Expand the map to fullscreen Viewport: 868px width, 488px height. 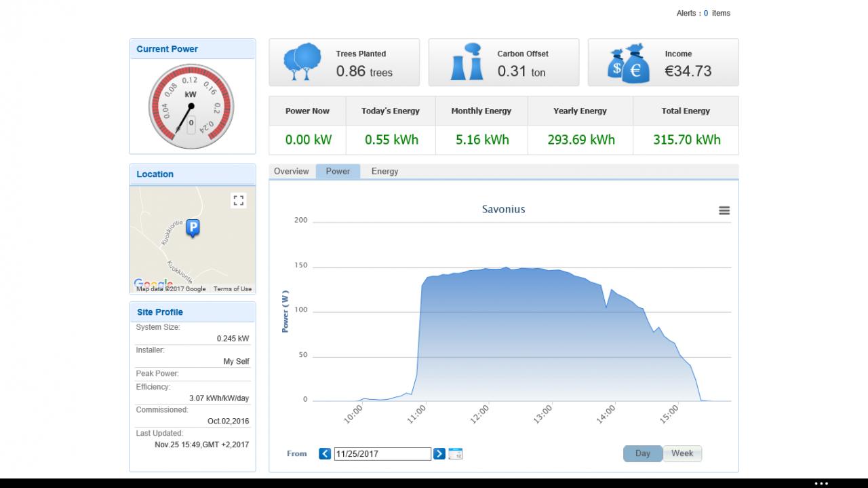click(238, 200)
